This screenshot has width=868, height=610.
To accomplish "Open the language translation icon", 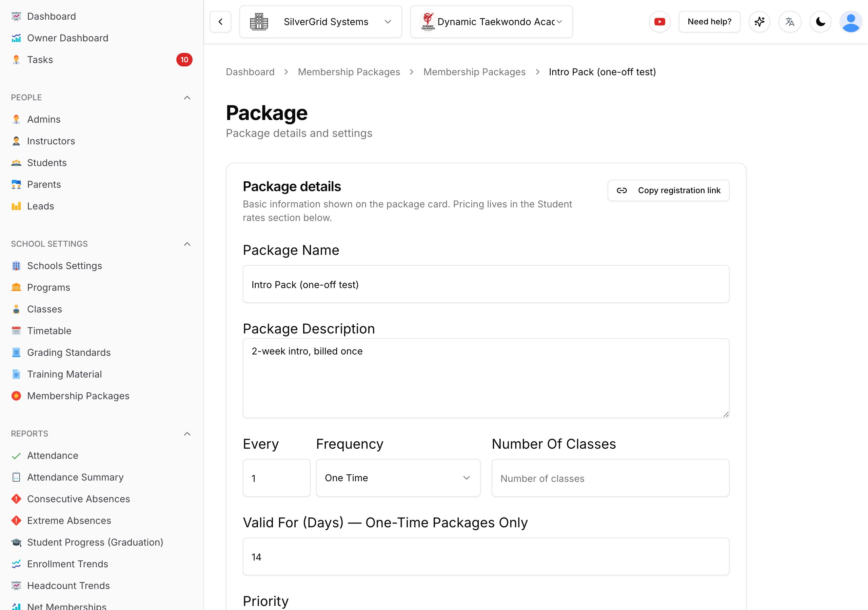I will pyautogui.click(x=790, y=22).
